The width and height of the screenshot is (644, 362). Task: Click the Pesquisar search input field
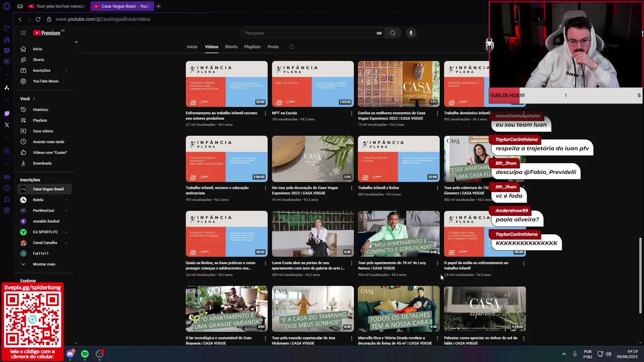click(308, 33)
